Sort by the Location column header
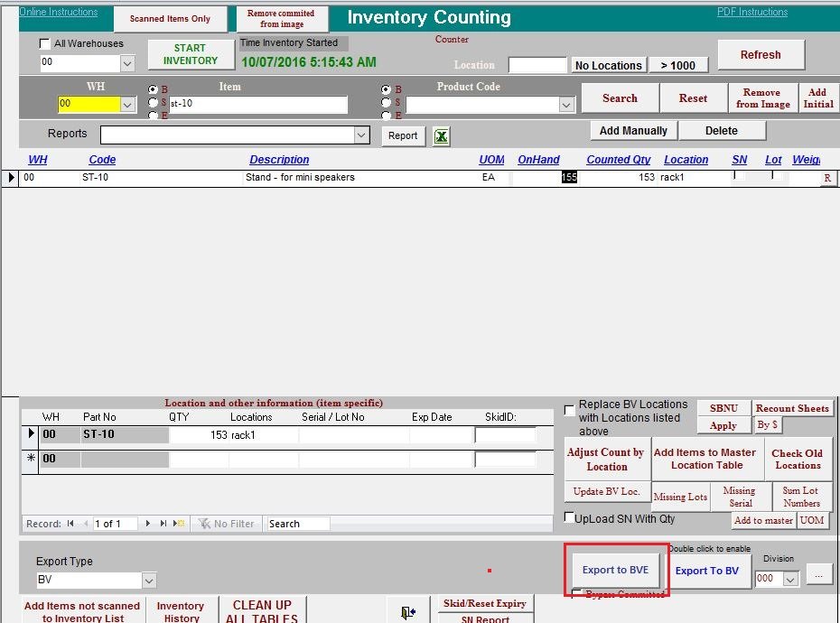This screenshot has height=623, width=840. pos(686,160)
